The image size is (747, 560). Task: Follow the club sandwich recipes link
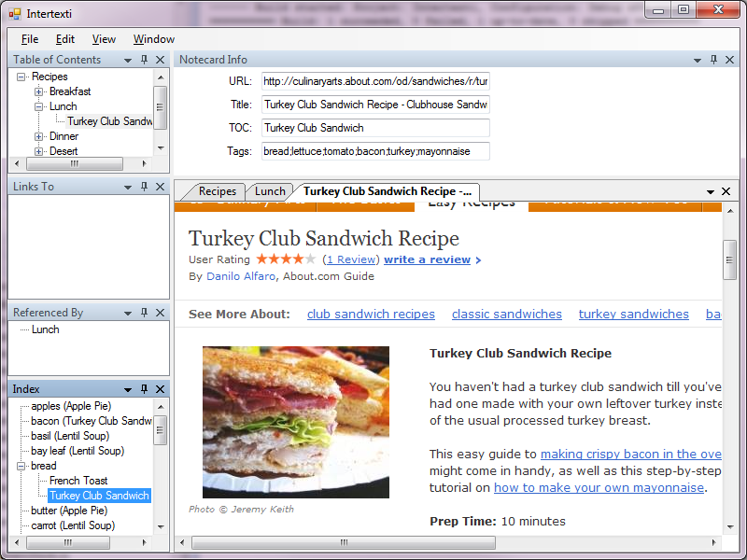(371, 315)
